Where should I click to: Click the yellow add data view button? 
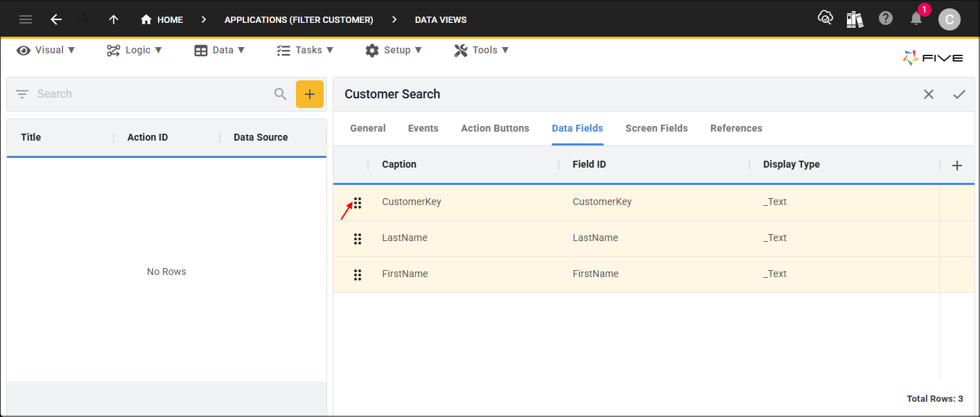tap(310, 94)
